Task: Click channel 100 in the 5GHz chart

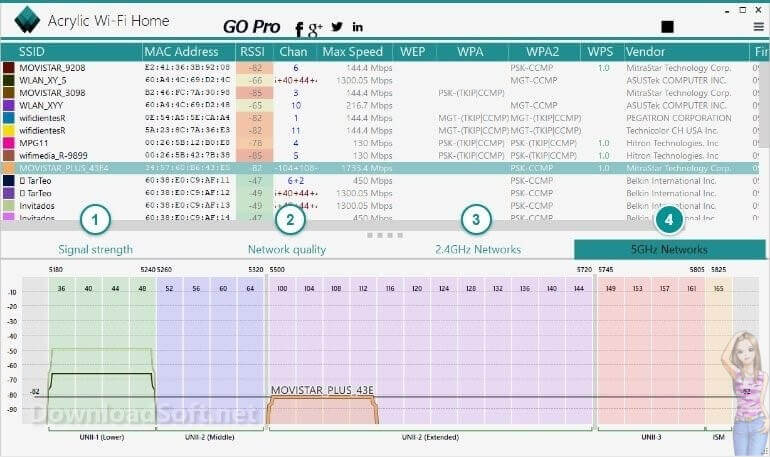Action: click(282, 289)
